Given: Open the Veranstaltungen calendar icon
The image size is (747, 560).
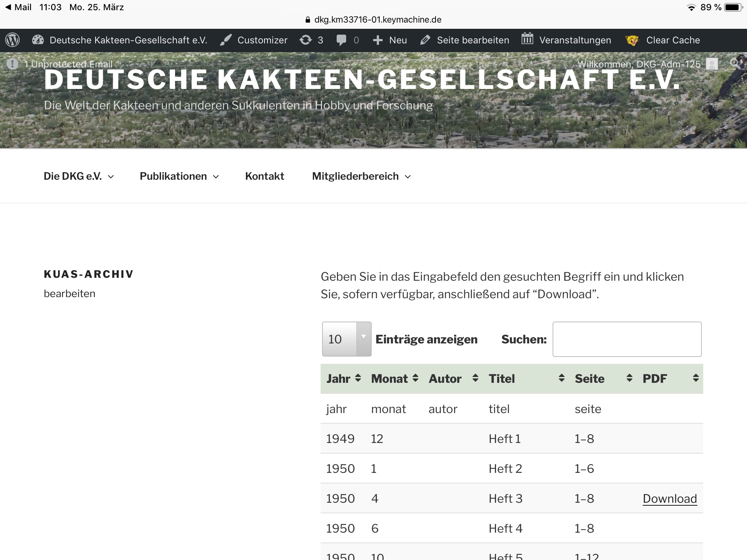Looking at the screenshot, I should (x=527, y=39).
